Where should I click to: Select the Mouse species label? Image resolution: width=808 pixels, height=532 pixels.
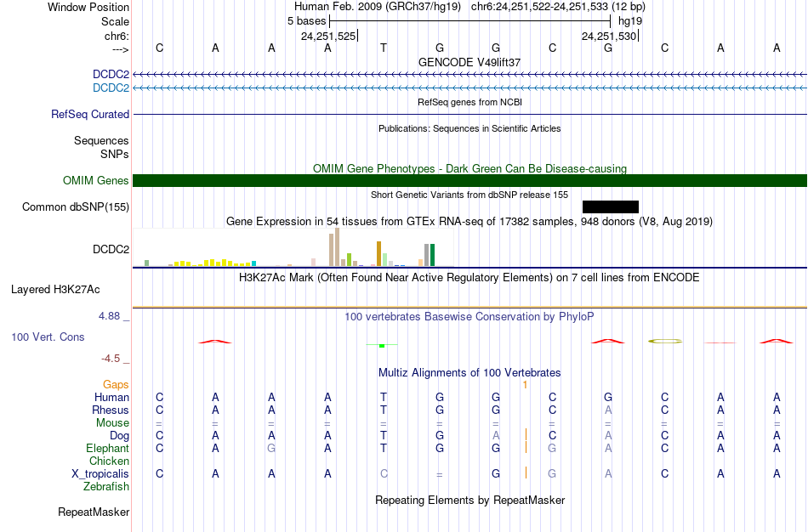112,423
